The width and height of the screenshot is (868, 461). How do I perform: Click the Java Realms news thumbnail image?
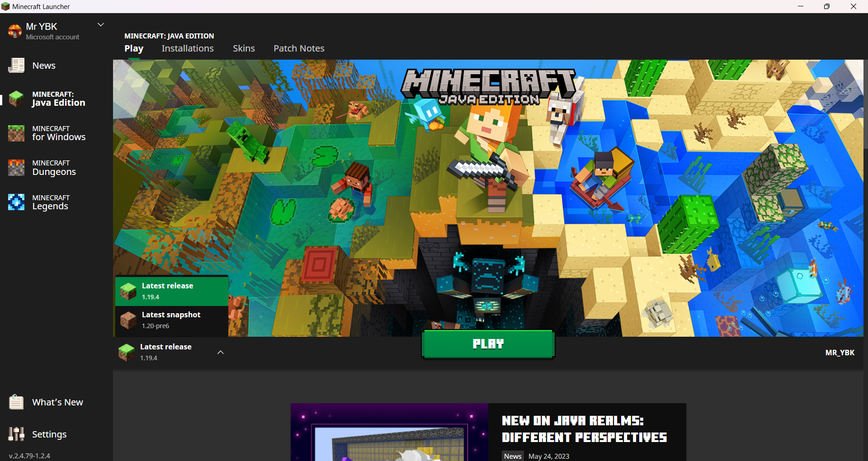[389, 432]
